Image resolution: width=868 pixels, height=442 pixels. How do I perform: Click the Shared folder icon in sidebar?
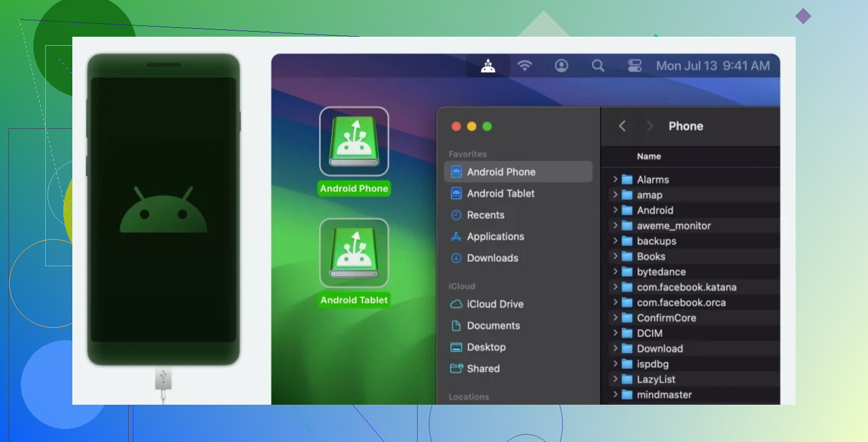point(456,369)
